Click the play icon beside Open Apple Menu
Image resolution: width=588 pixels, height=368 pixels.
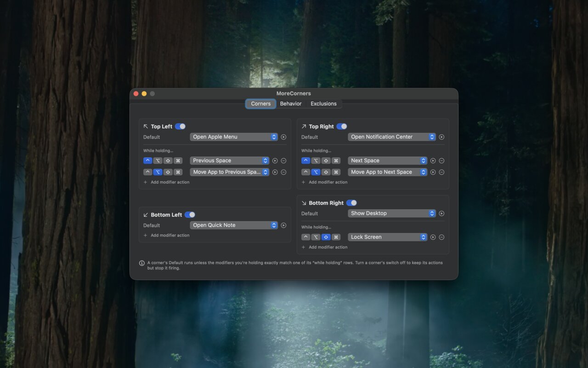[x=283, y=137]
